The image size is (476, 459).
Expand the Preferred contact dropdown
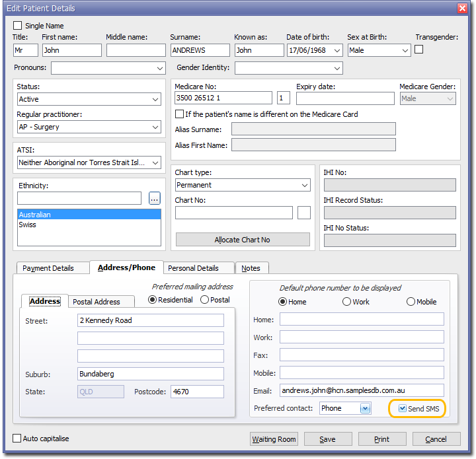click(365, 409)
